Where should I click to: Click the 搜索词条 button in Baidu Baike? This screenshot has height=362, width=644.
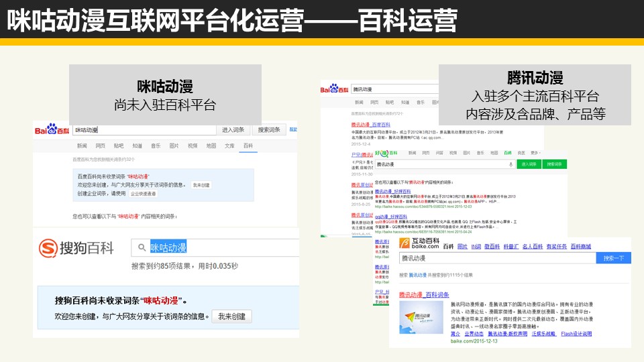coord(268,129)
